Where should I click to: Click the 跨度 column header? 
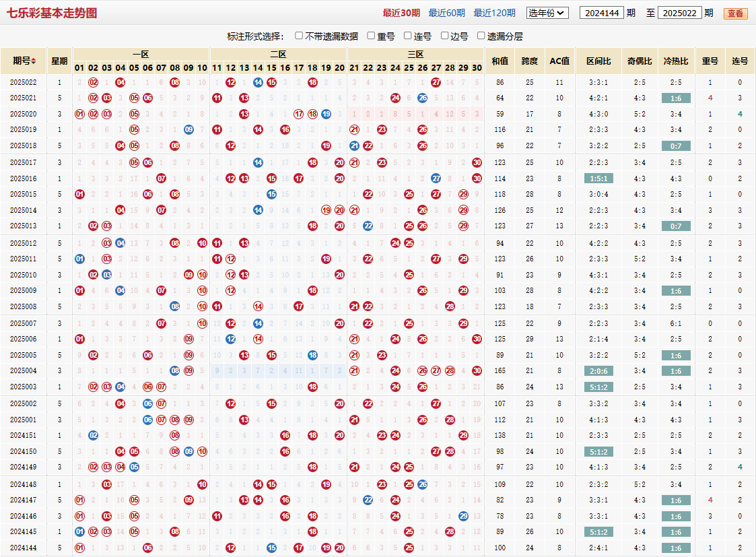coord(529,61)
